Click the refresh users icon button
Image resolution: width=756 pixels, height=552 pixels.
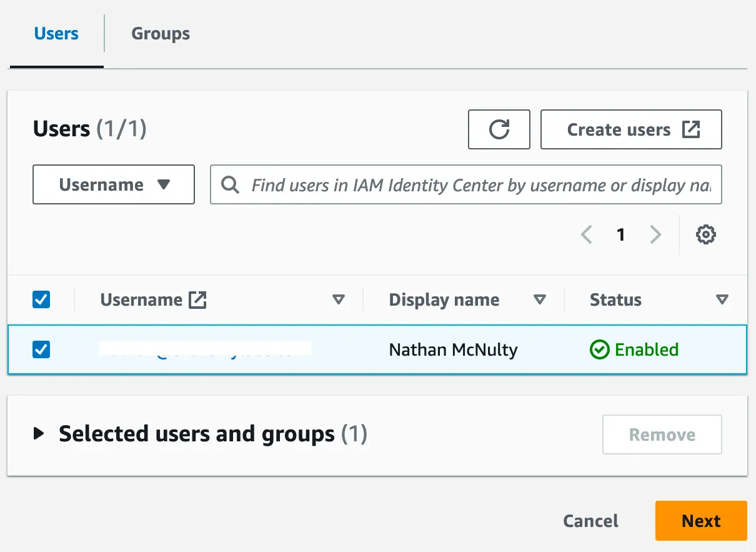pos(499,129)
